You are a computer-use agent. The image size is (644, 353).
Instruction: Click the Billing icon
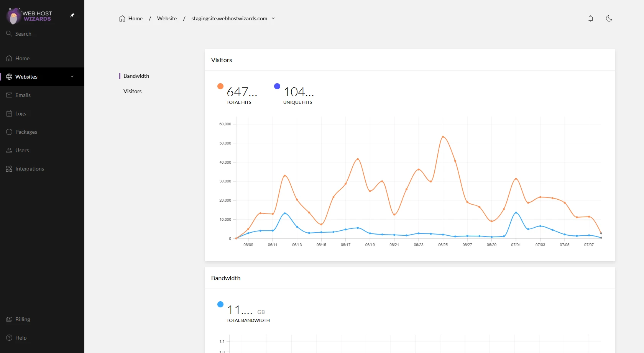(9, 319)
